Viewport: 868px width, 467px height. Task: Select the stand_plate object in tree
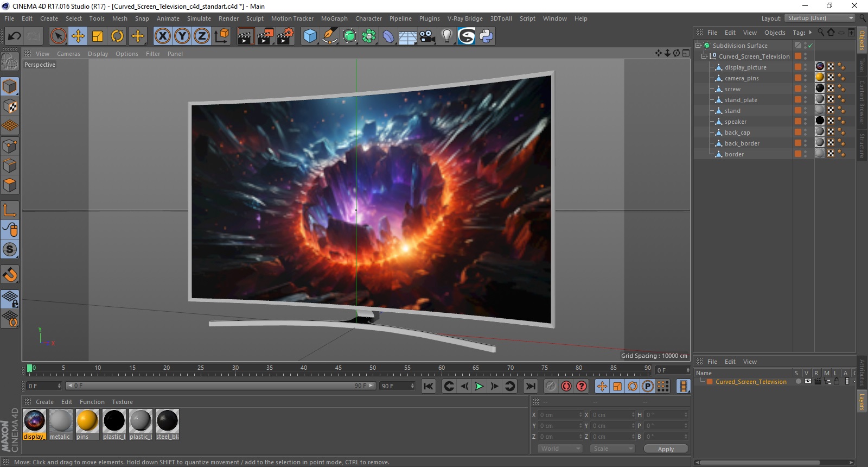pos(741,100)
